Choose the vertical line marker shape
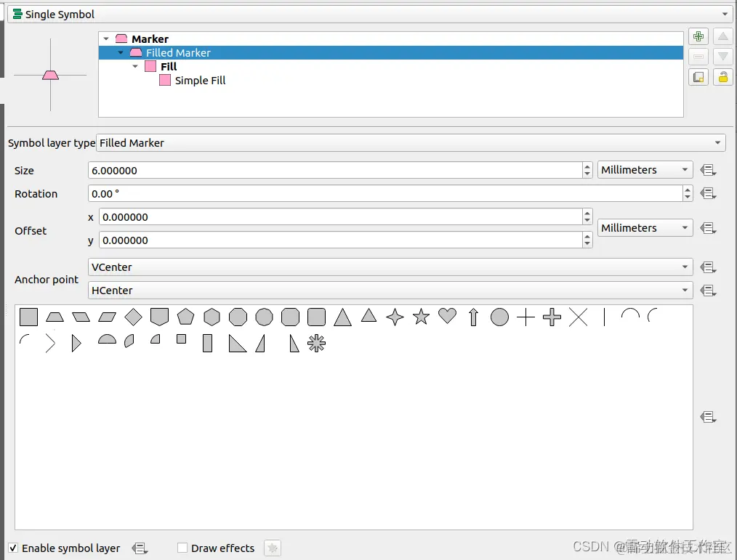Image resolution: width=737 pixels, height=560 pixels. pos(605,317)
